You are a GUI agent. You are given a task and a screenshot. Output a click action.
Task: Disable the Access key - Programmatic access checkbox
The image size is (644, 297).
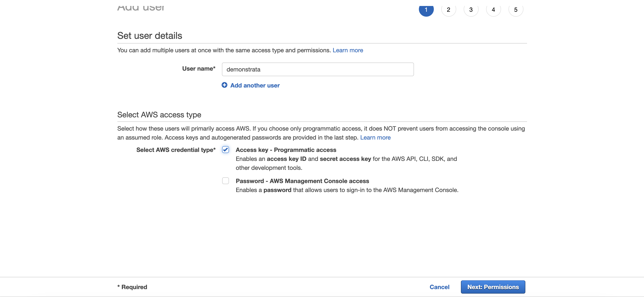[225, 150]
